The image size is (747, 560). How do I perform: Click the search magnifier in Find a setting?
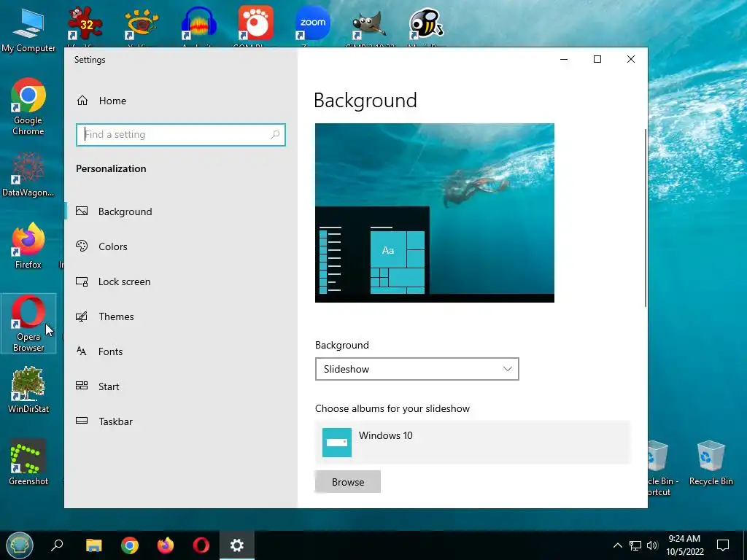[275, 134]
